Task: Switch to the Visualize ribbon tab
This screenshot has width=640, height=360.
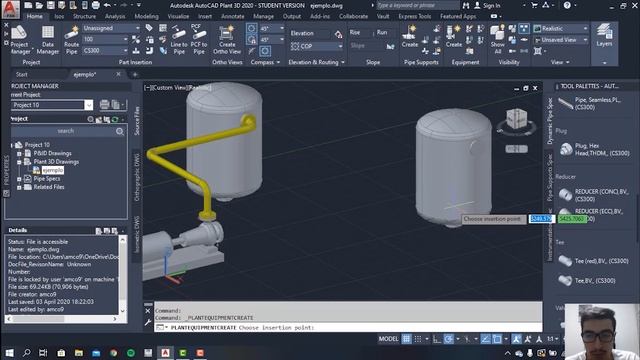Action: 178,16
